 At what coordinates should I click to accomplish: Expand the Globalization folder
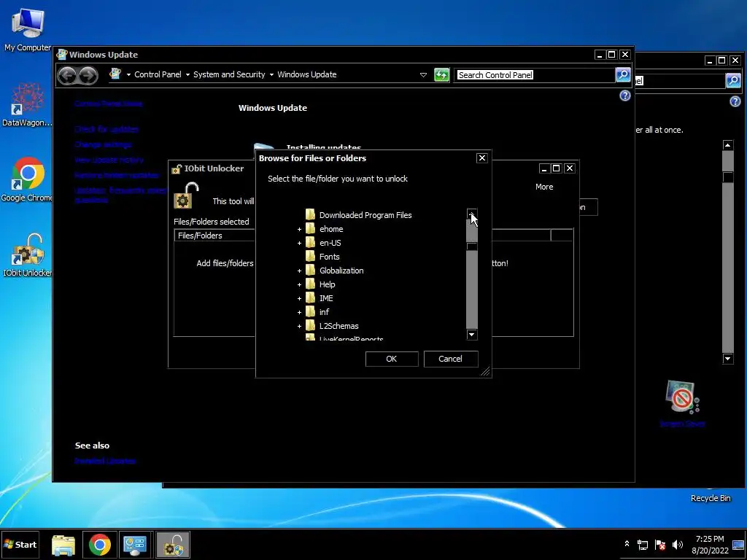point(299,271)
